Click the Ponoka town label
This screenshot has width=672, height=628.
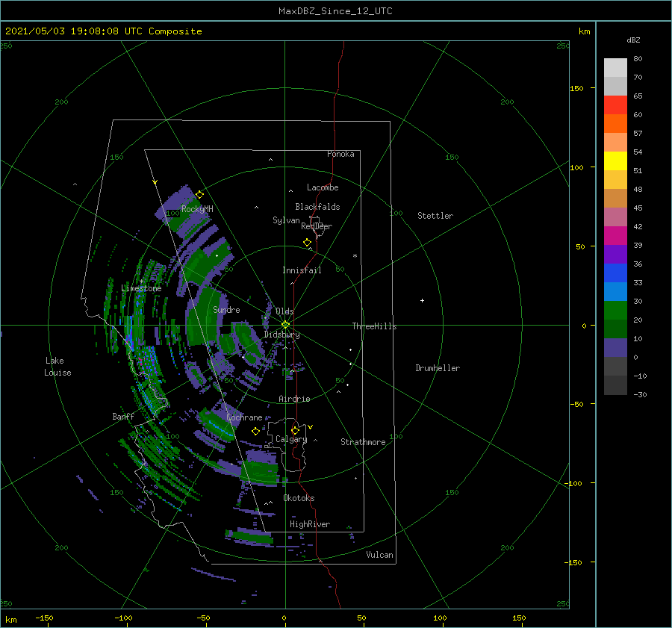point(340,154)
